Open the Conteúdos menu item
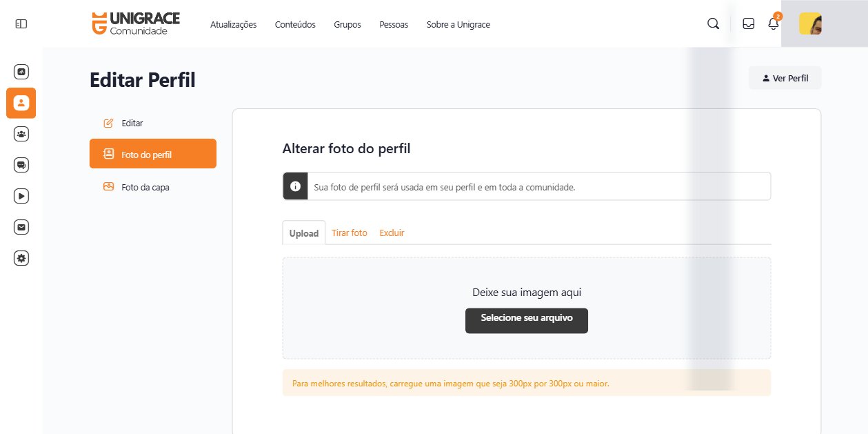 (x=295, y=24)
